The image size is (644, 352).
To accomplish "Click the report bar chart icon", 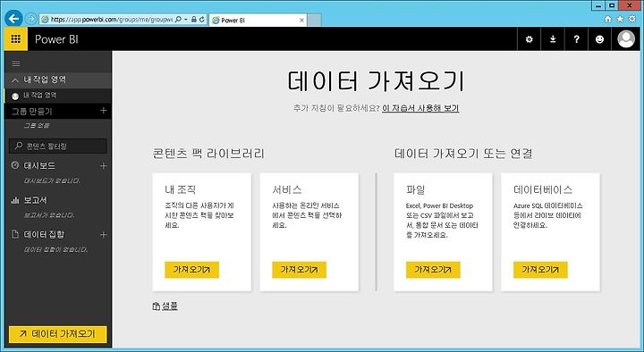I will coord(15,200).
